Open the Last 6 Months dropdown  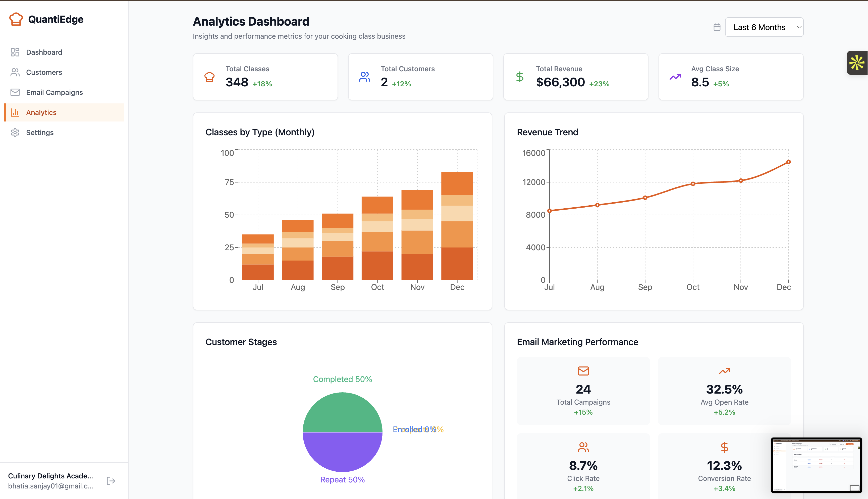tap(764, 27)
